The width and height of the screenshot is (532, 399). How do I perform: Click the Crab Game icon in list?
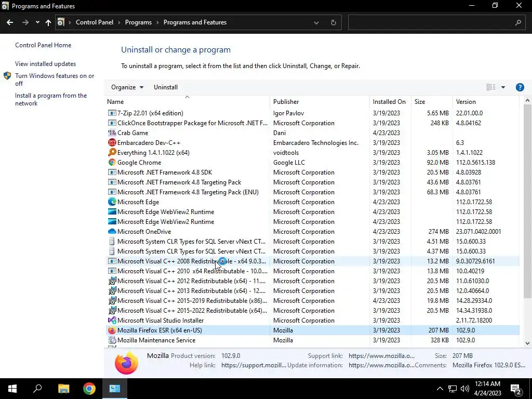pyautogui.click(x=112, y=132)
